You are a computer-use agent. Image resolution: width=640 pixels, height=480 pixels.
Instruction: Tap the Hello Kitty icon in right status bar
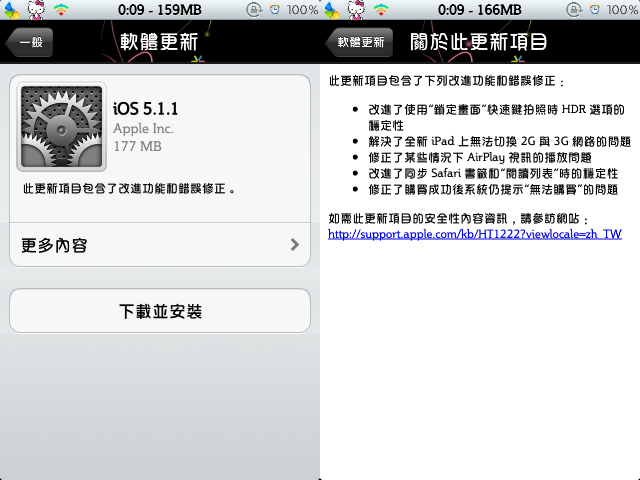pos(356,10)
